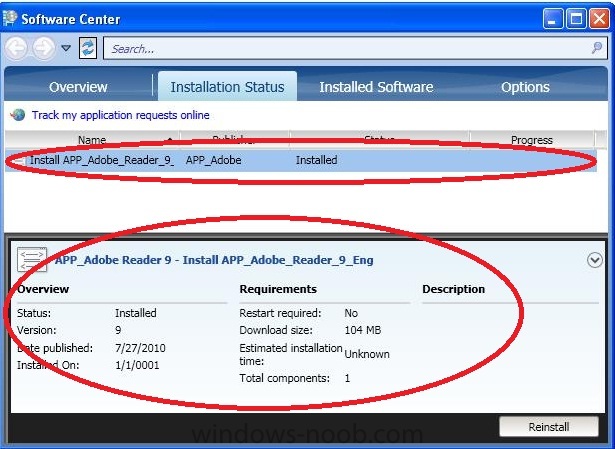Open Track my application requests online link
615x449 pixels.
pyautogui.click(x=120, y=115)
